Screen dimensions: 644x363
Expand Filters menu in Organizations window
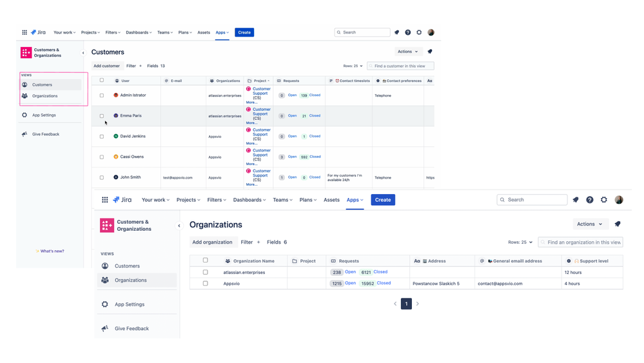pos(217,200)
